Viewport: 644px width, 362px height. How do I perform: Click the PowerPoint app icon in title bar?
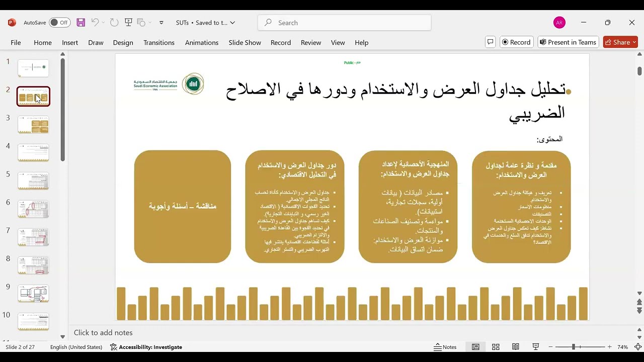point(12,23)
